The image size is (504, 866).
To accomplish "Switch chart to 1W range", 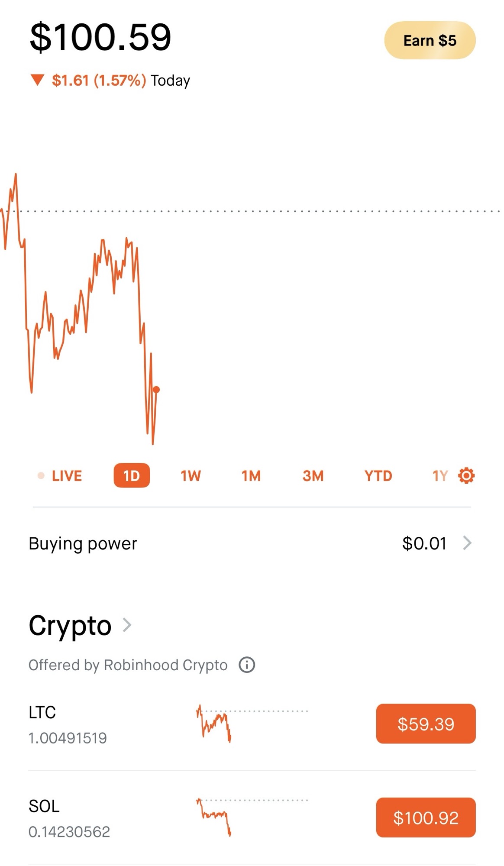I will [x=191, y=476].
